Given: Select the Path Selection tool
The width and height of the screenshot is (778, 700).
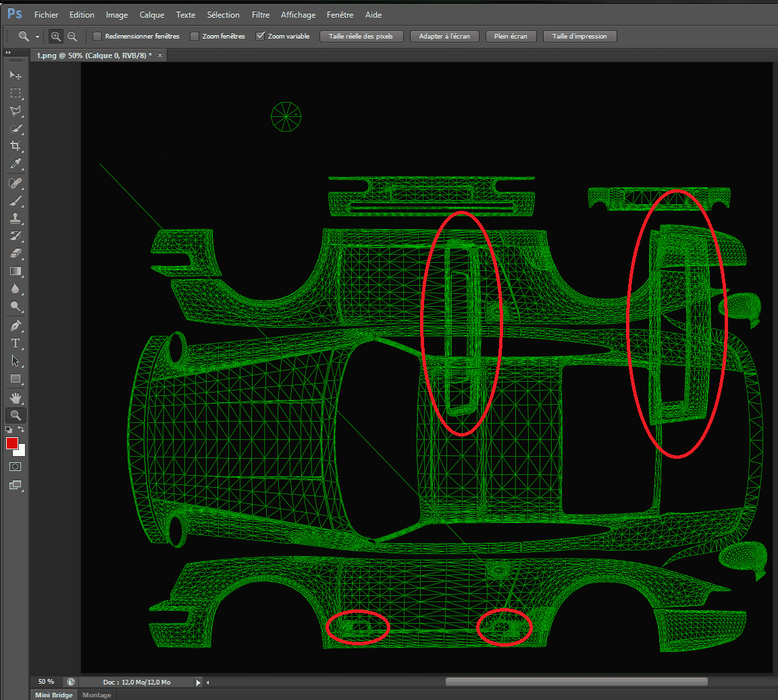Looking at the screenshot, I should pos(16,361).
